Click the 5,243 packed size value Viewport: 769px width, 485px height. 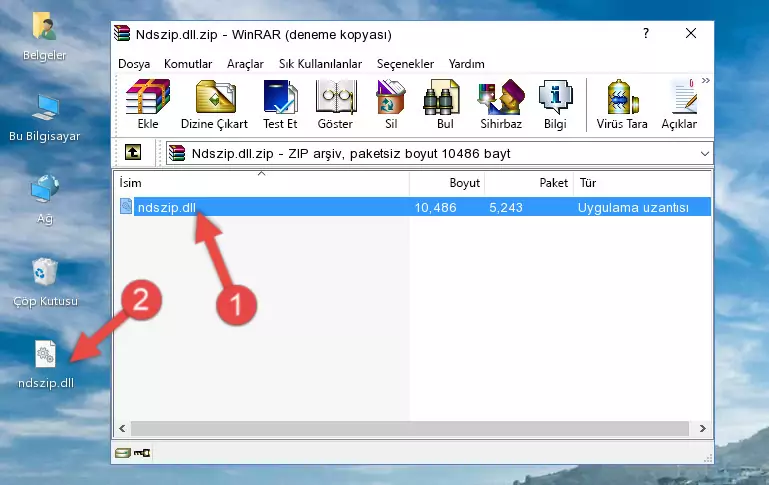coord(506,207)
